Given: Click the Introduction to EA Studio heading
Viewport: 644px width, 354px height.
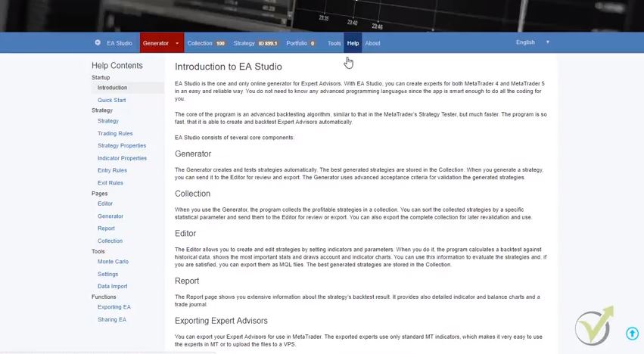Looking at the screenshot, I should (229, 67).
